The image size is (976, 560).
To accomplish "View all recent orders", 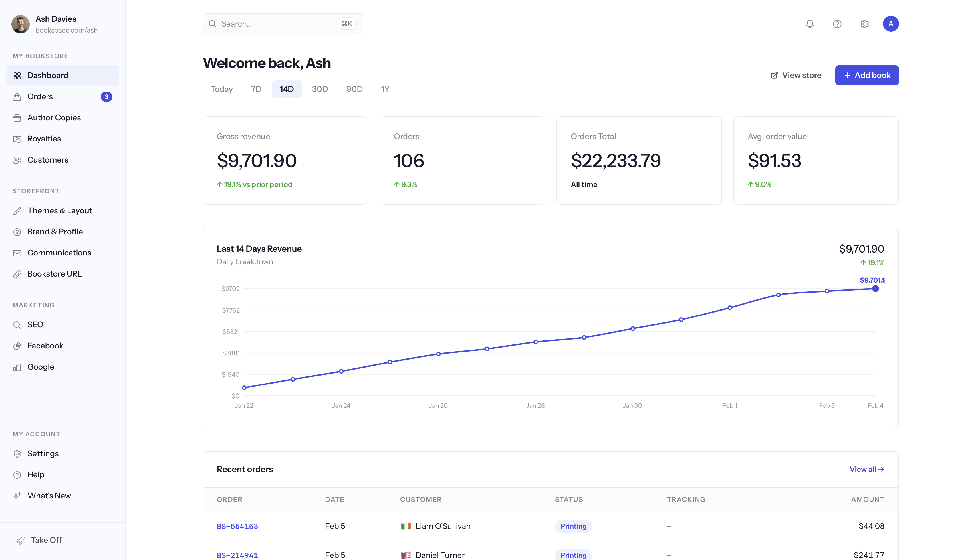I will click(x=866, y=469).
